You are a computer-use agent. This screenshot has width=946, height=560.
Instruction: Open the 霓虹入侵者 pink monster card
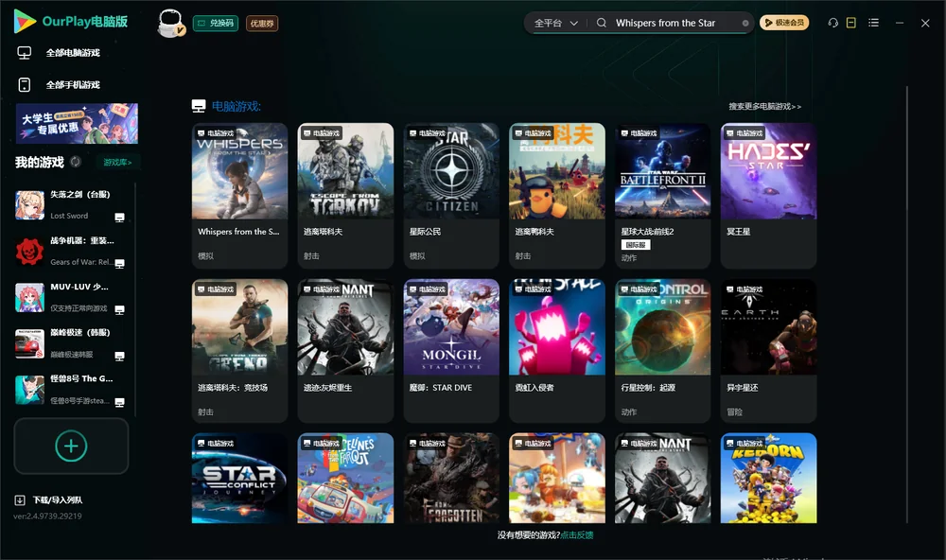(x=557, y=351)
